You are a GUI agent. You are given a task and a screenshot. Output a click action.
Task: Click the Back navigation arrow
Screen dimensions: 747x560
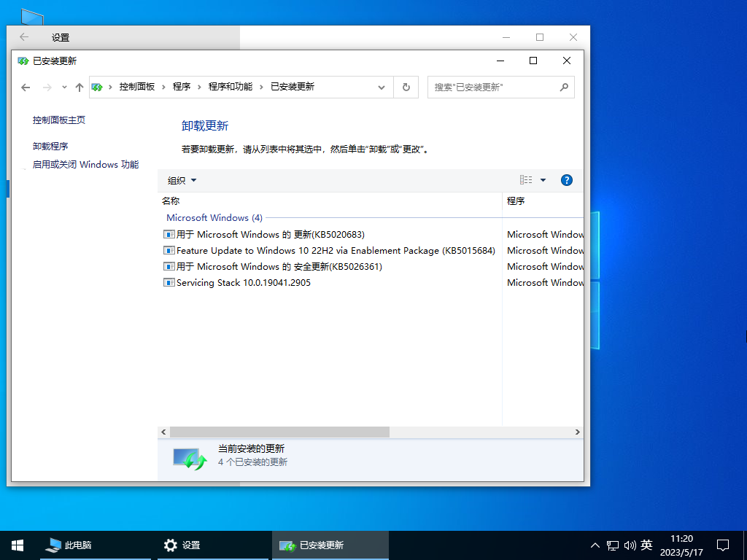tap(26, 87)
